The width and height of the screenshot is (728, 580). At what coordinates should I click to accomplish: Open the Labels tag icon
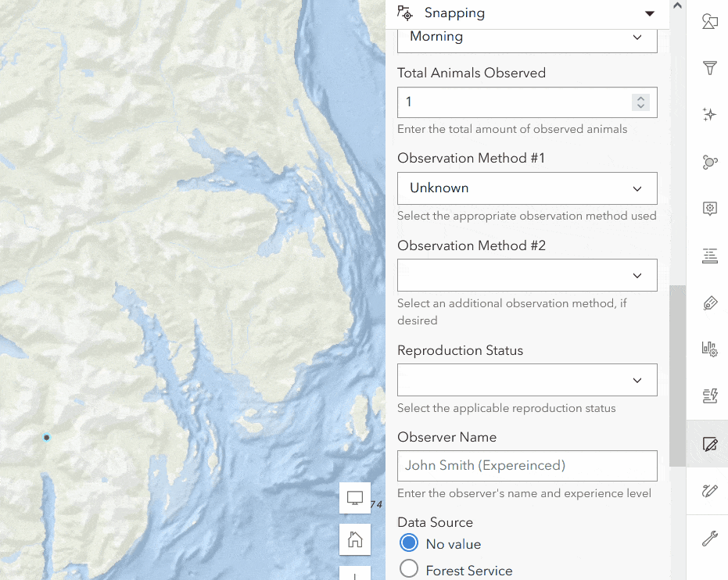point(709,303)
